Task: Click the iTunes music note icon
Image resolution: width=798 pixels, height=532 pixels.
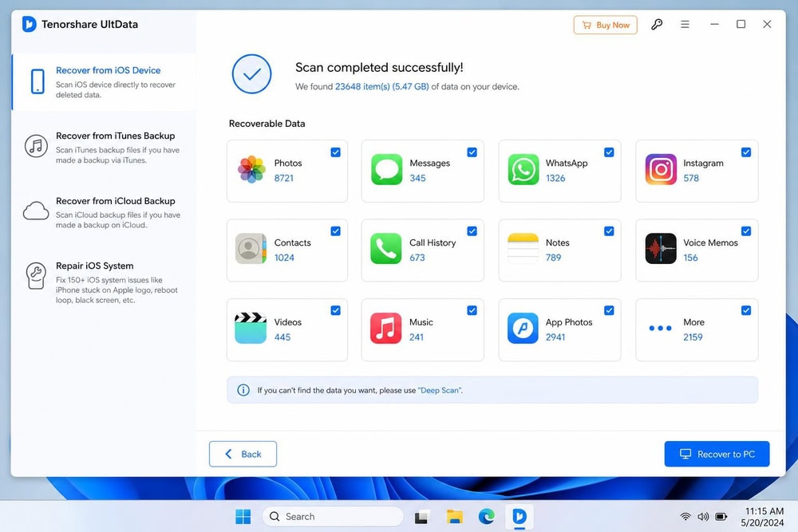Action: tap(36, 147)
